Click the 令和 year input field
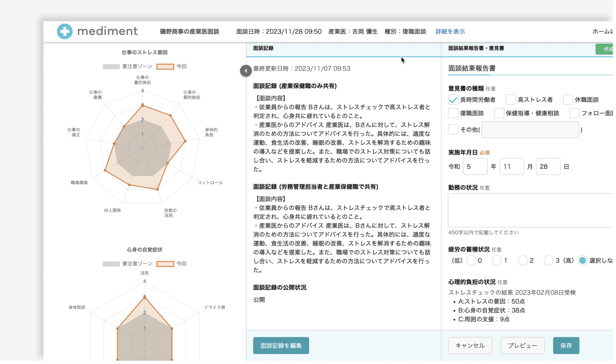The image size is (616, 364). pyautogui.click(x=475, y=167)
